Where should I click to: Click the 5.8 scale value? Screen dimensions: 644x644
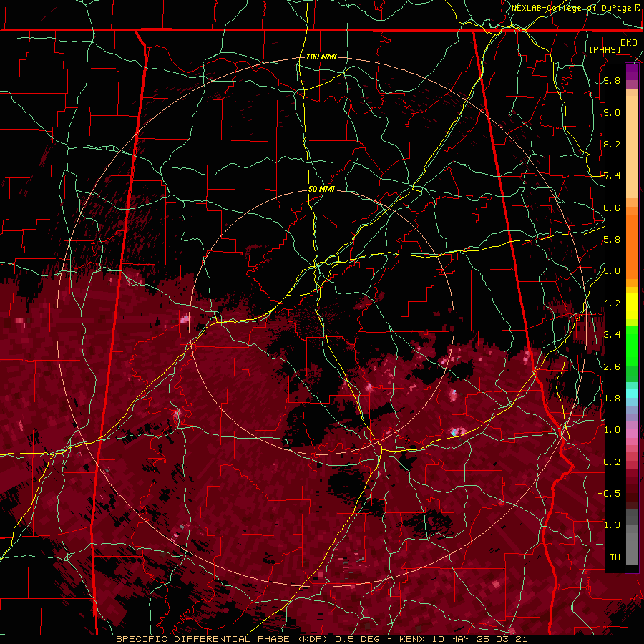(612, 240)
